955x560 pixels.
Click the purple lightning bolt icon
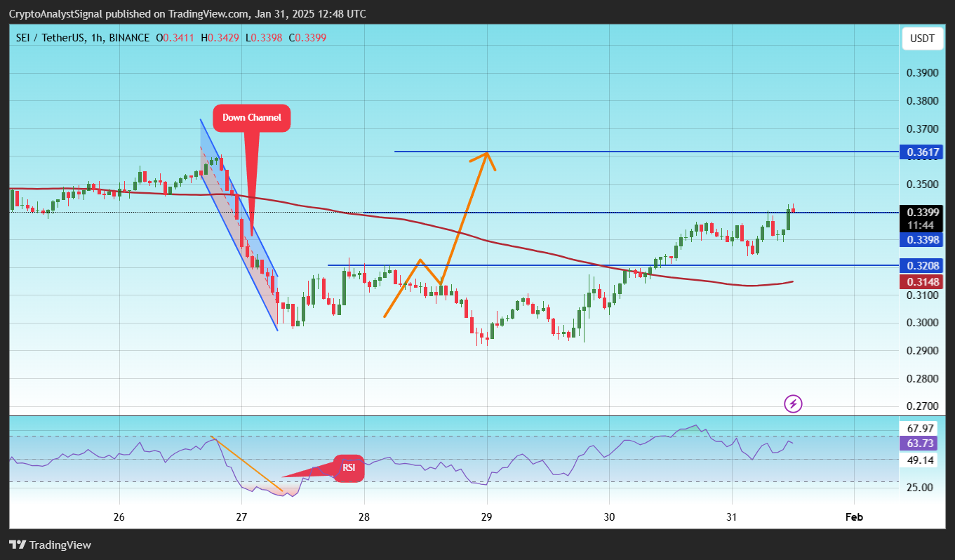(x=793, y=404)
